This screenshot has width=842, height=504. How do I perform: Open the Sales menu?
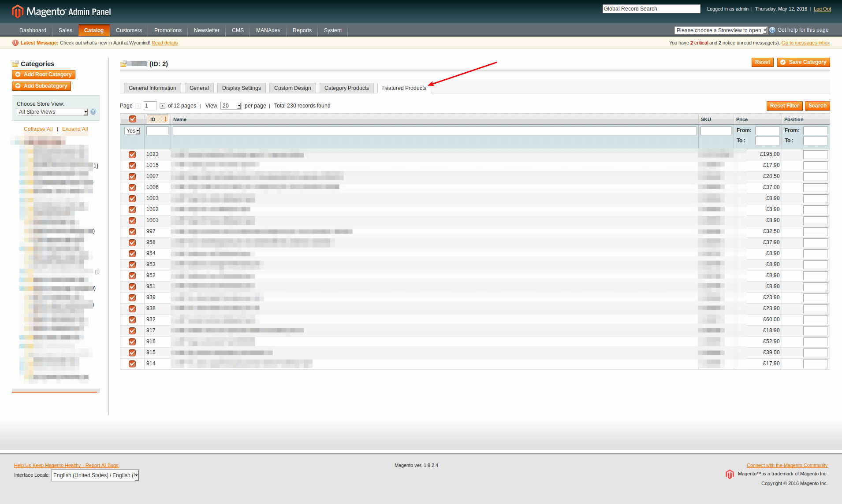pyautogui.click(x=65, y=30)
